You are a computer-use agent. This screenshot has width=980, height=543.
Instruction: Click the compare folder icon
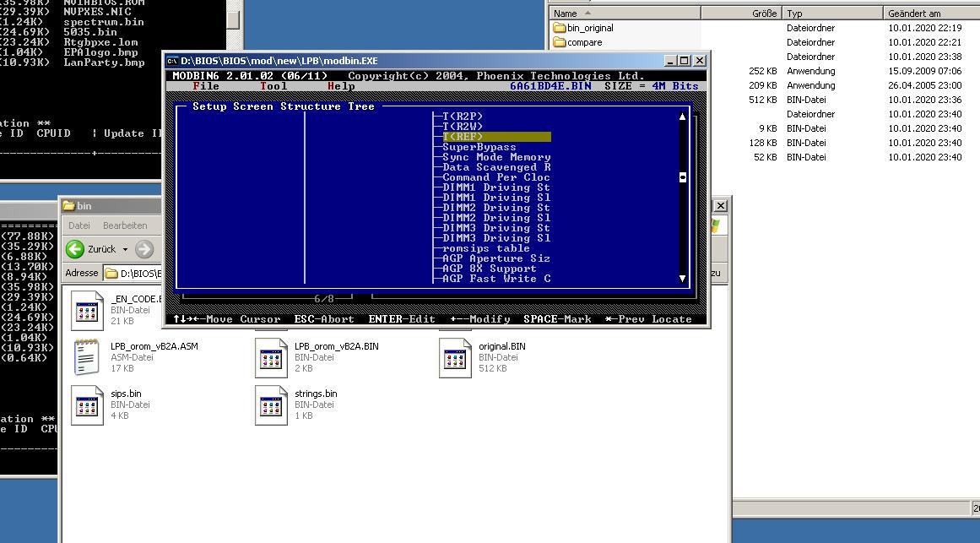coord(559,42)
